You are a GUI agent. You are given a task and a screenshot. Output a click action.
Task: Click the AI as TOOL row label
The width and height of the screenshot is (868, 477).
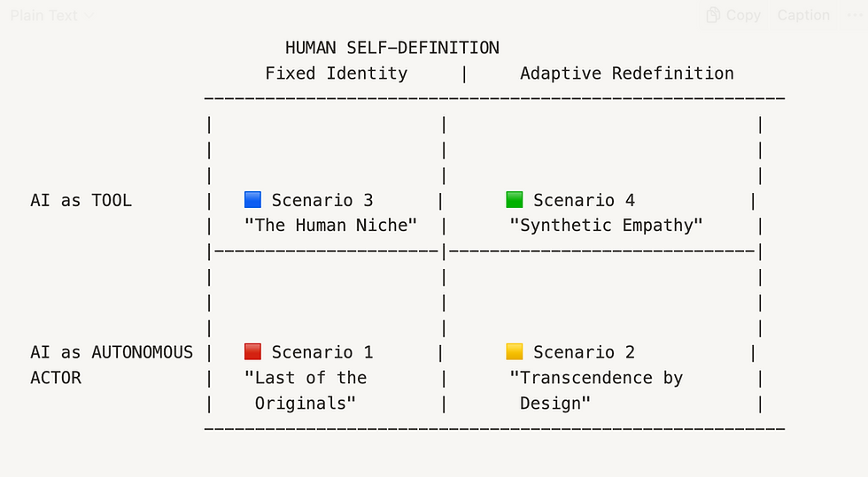81,200
